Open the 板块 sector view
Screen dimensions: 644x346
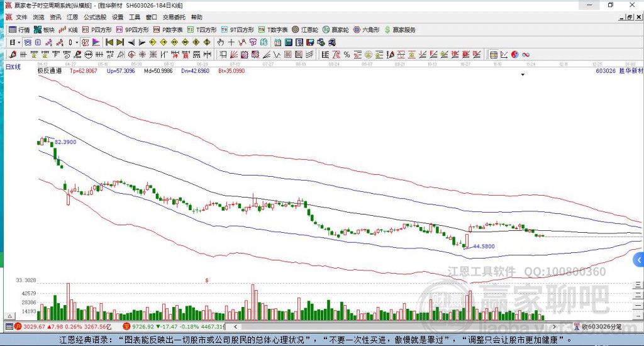click(x=45, y=30)
